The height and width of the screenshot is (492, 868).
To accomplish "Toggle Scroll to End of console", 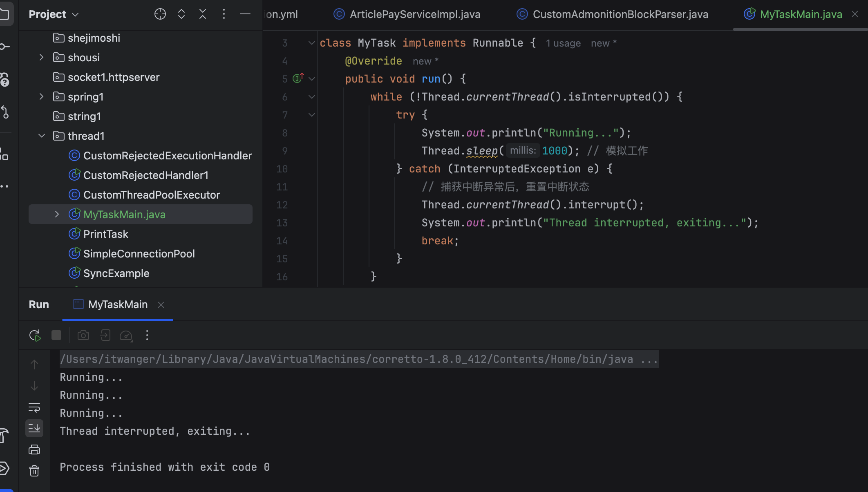I will (34, 428).
